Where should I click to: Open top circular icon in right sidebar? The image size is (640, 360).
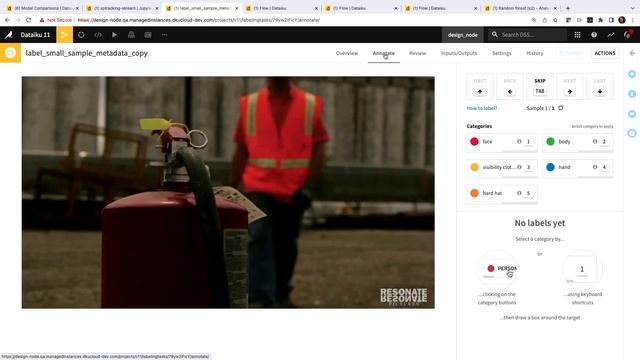tap(632, 74)
